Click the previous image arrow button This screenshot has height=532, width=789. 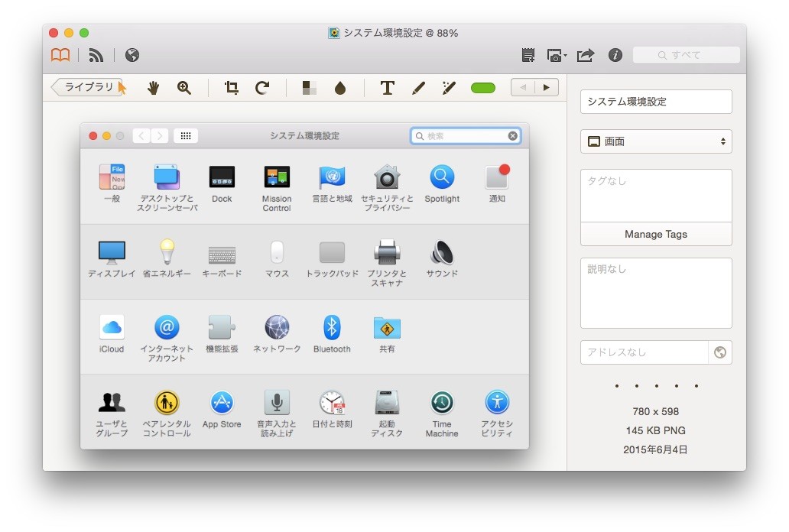[x=523, y=88]
